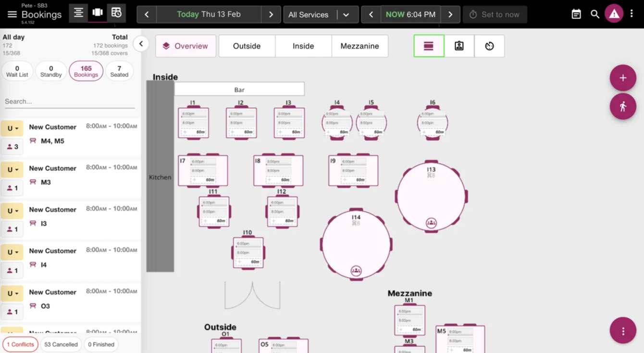Collapse the bookings side panel
644x353 pixels.
pos(141,44)
